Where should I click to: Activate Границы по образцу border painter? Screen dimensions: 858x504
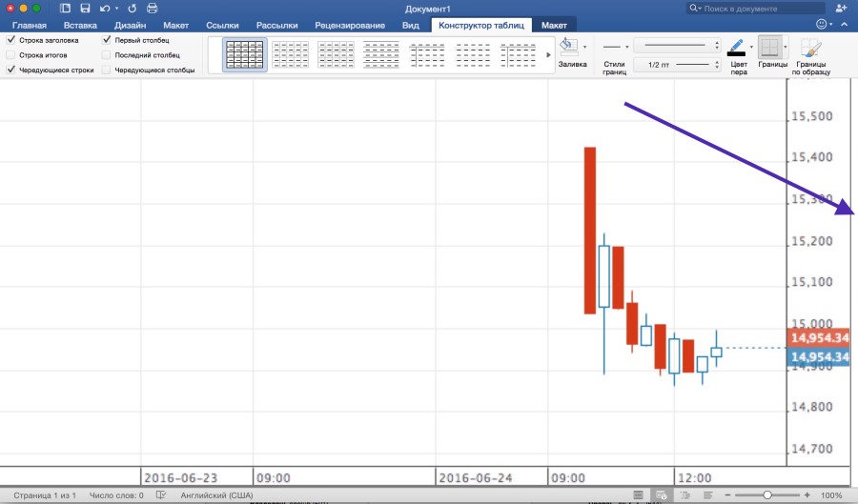click(x=812, y=49)
